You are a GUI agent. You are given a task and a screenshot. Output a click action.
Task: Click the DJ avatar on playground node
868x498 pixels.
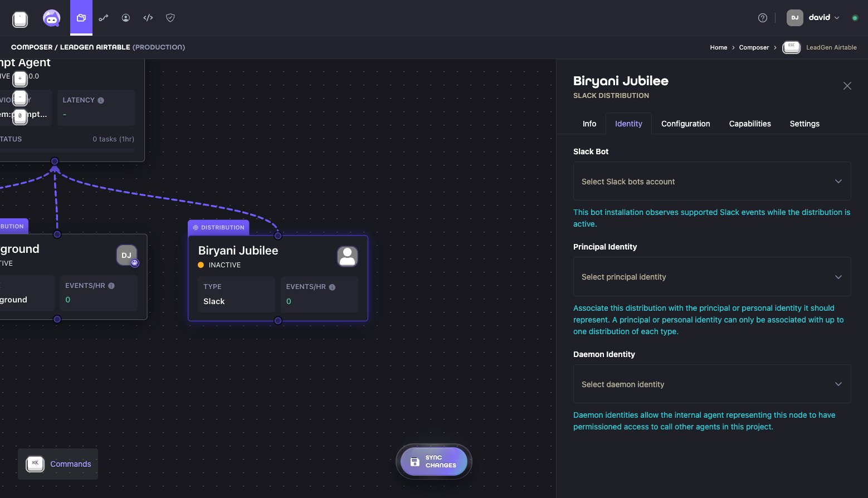coord(127,255)
